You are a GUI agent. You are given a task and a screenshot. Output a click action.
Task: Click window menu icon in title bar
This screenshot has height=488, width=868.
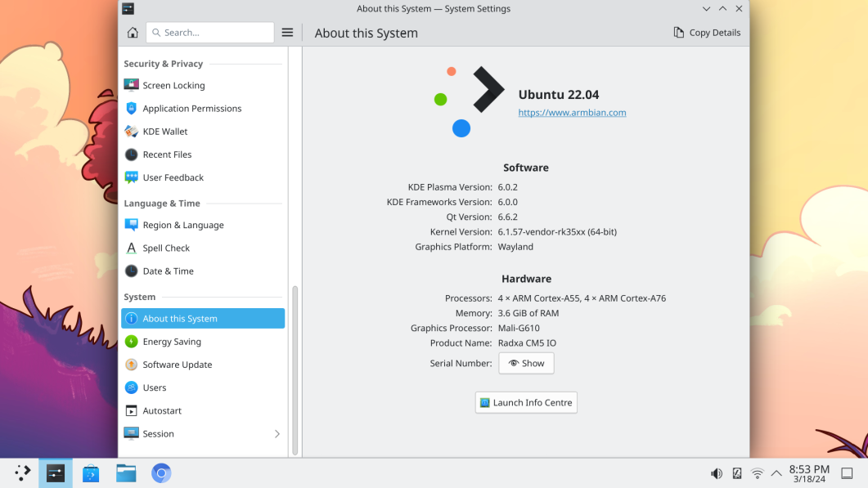[128, 8]
